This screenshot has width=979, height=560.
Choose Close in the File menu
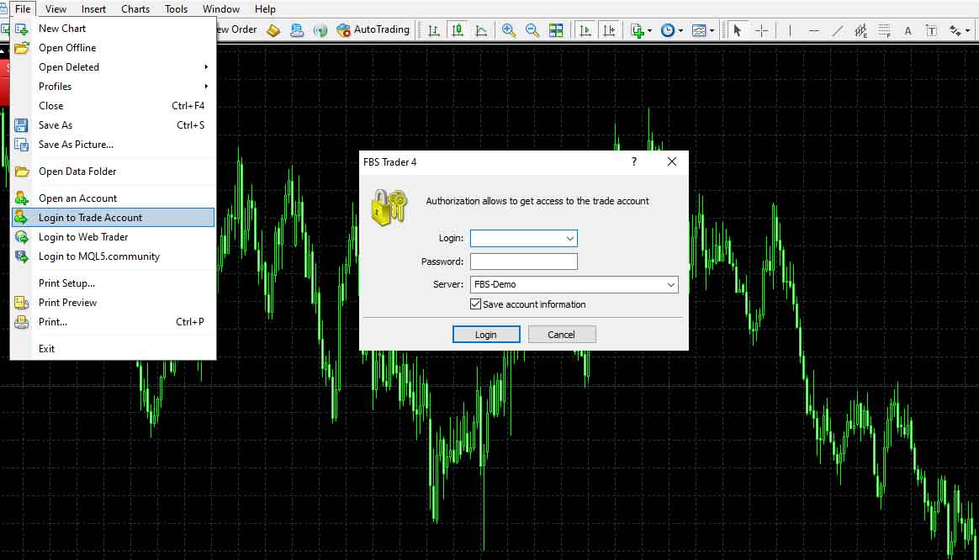(113, 105)
